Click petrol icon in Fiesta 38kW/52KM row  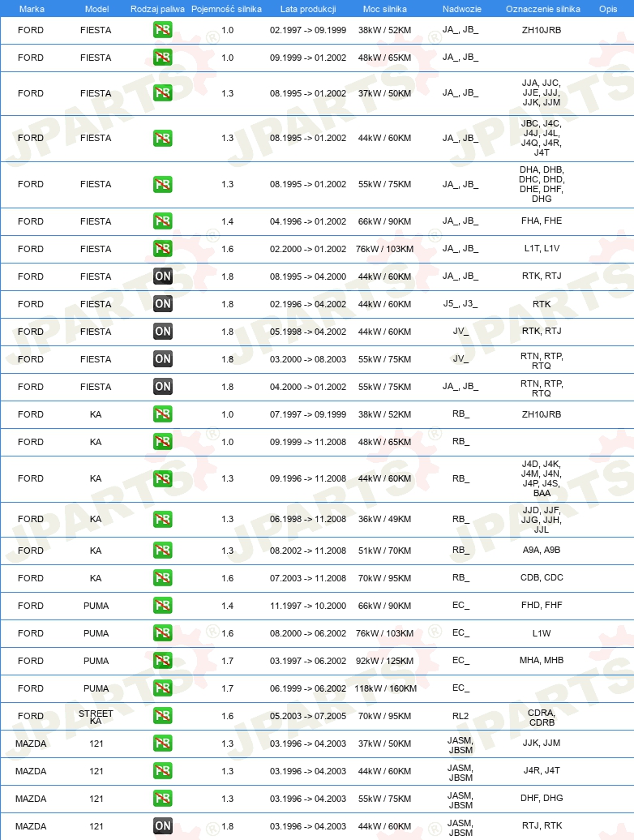[x=163, y=30]
